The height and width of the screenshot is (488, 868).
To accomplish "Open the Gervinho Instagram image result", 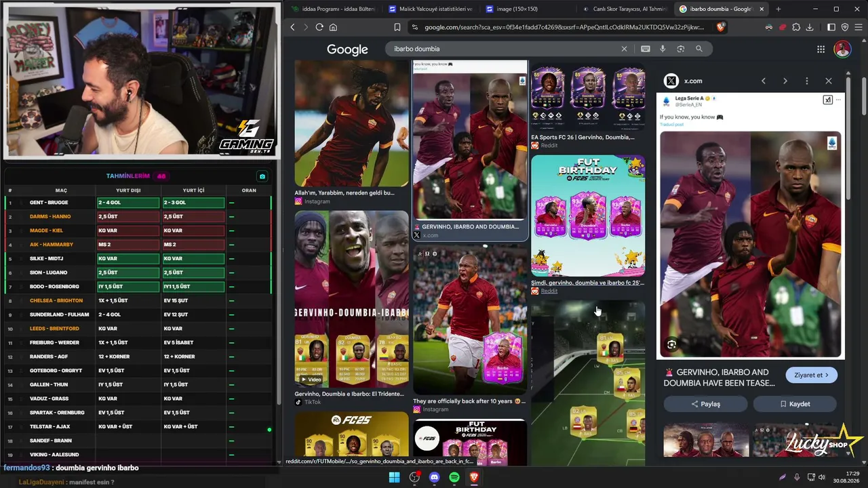I will (351, 123).
